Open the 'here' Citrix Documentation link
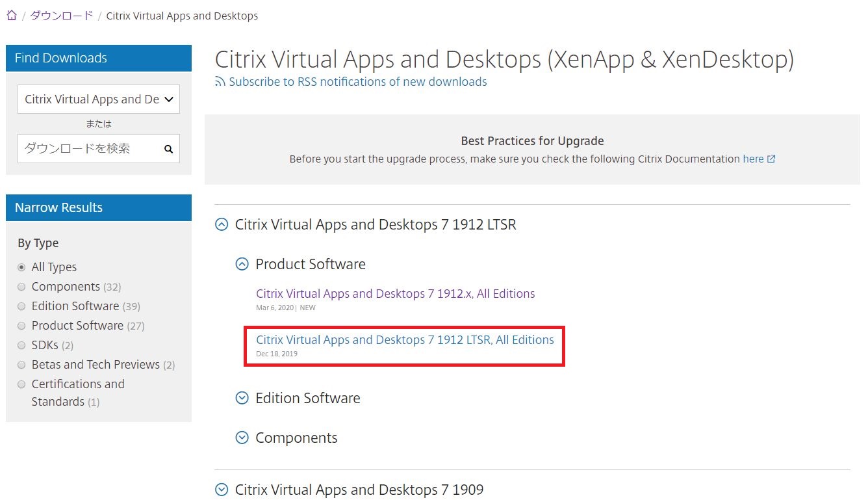The width and height of the screenshot is (868, 500). point(753,159)
